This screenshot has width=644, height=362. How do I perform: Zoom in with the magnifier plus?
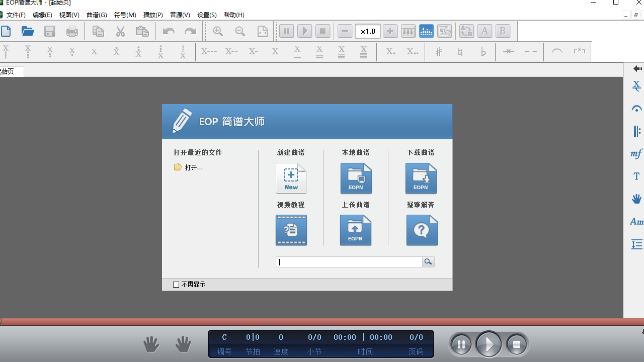pyautogui.click(x=218, y=31)
